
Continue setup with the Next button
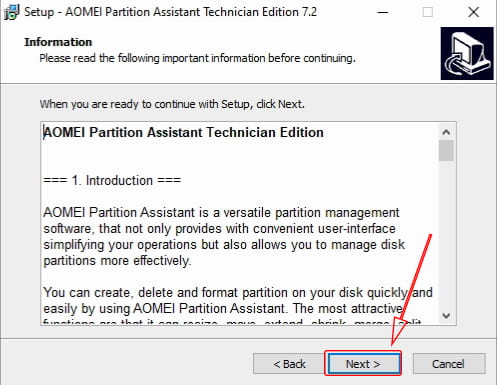363,364
